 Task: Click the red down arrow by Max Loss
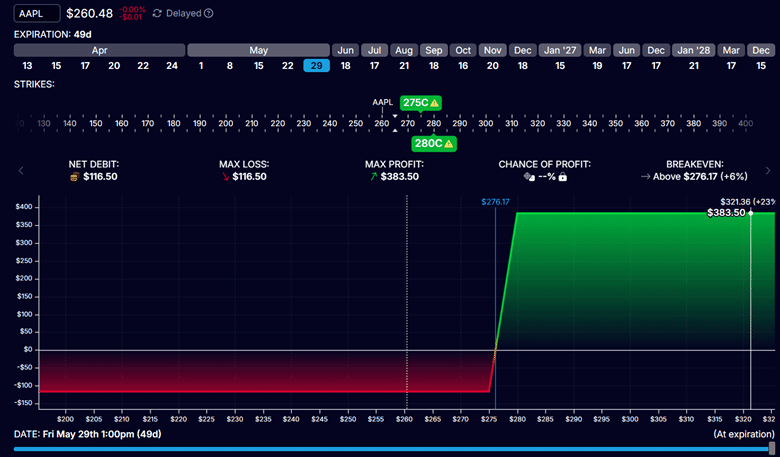click(225, 177)
